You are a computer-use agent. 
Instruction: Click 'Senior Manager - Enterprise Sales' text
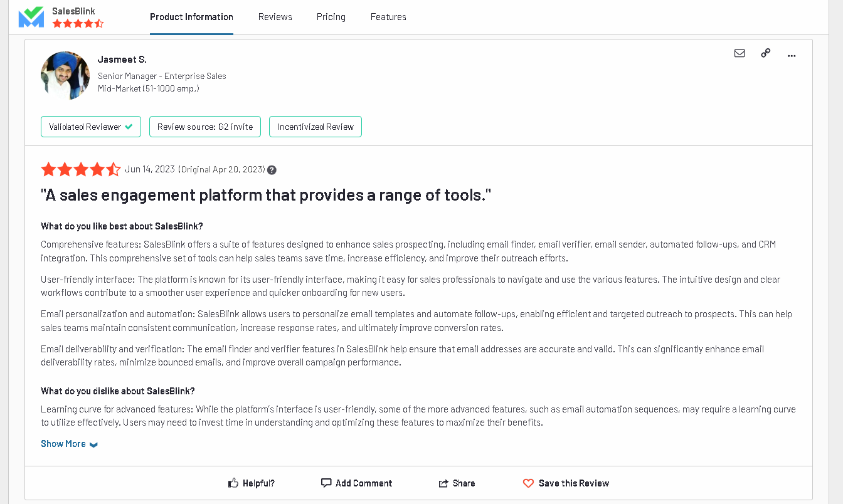coord(162,76)
